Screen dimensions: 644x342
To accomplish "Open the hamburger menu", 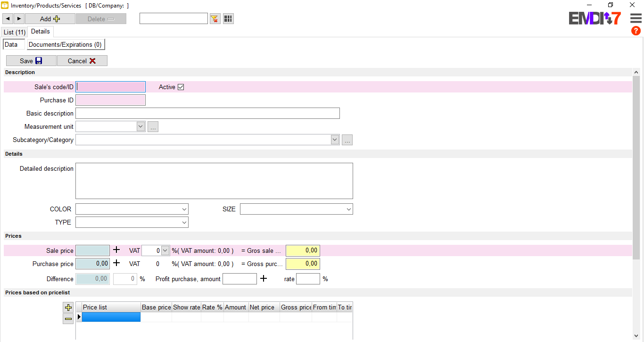I will pyautogui.click(x=636, y=18).
